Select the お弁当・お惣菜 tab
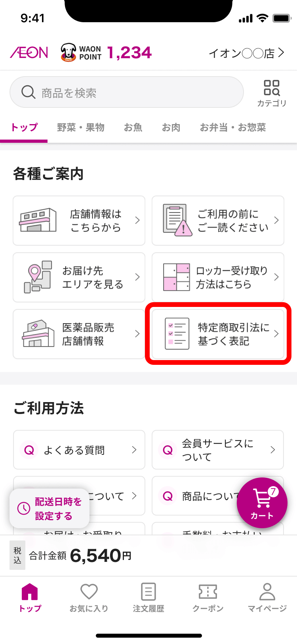The image size is (297, 644). pyautogui.click(x=233, y=127)
